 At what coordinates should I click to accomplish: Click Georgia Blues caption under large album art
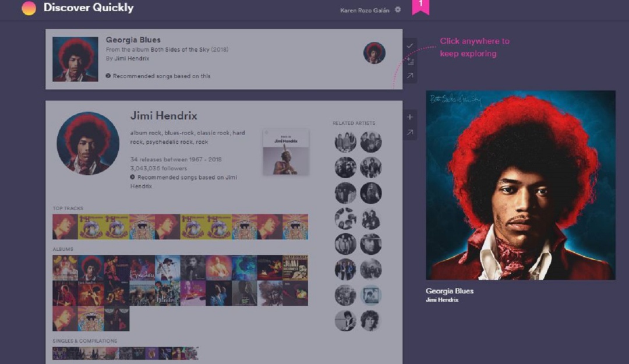point(449,291)
